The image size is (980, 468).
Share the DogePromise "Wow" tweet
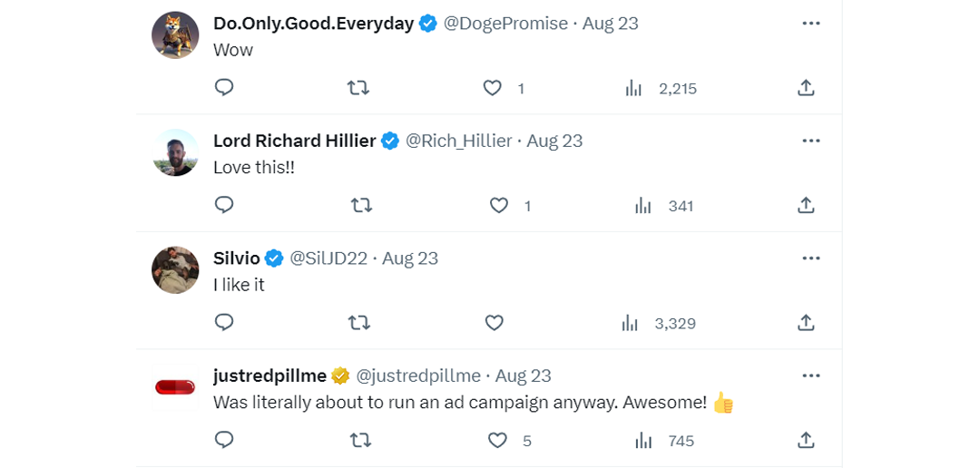point(805,88)
